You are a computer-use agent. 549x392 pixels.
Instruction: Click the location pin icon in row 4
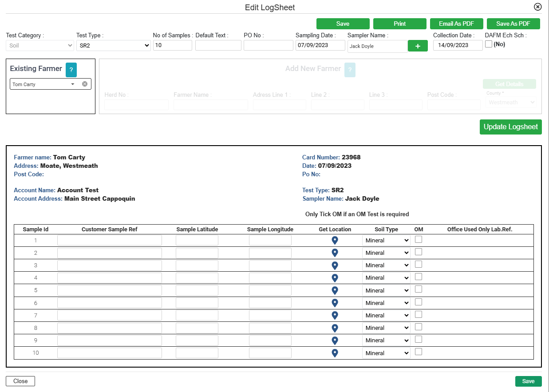pos(335,277)
